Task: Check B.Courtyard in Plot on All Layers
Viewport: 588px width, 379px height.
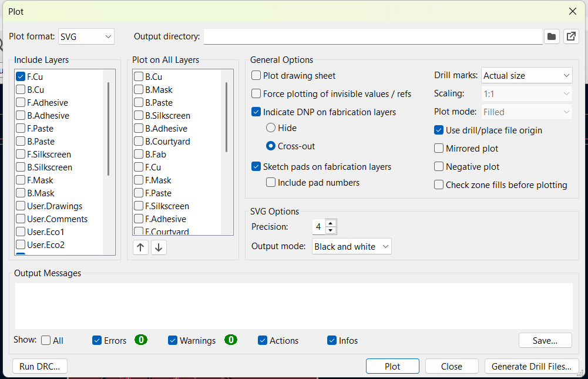Action: pos(139,142)
